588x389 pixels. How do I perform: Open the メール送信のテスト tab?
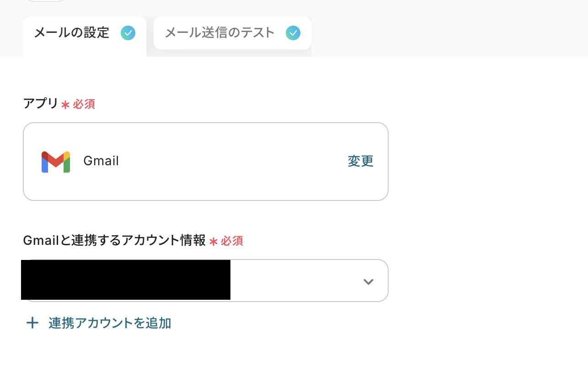(x=232, y=33)
